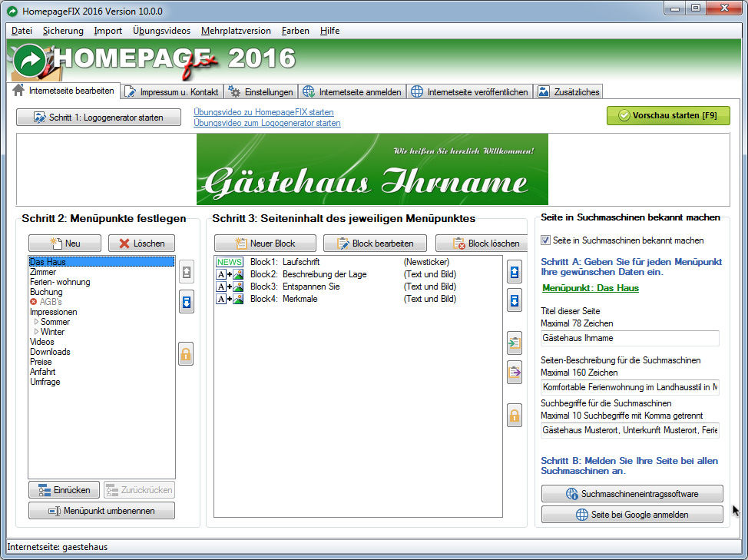Screen dimensions: 748x560
Task: Click the Block bearbeiten button
Action: click(375, 244)
